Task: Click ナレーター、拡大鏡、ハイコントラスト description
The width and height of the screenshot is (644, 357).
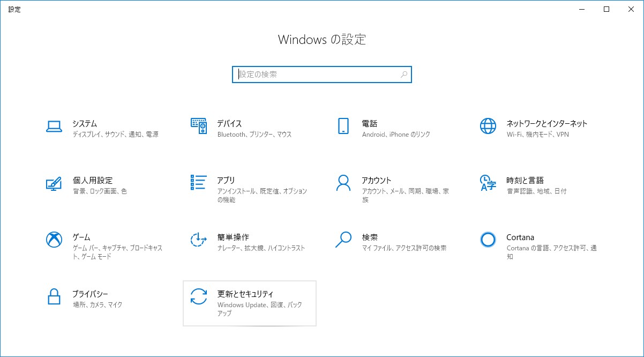Action: click(x=261, y=248)
